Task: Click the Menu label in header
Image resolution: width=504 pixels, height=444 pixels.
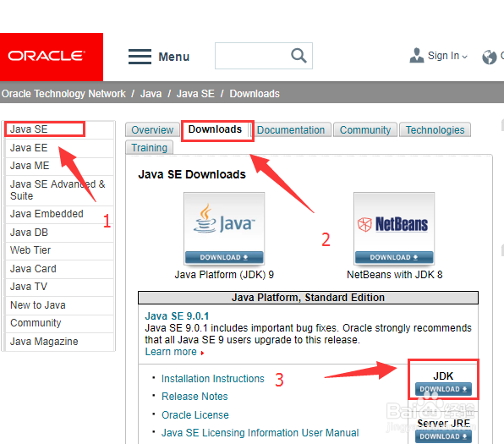Action: click(174, 57)
